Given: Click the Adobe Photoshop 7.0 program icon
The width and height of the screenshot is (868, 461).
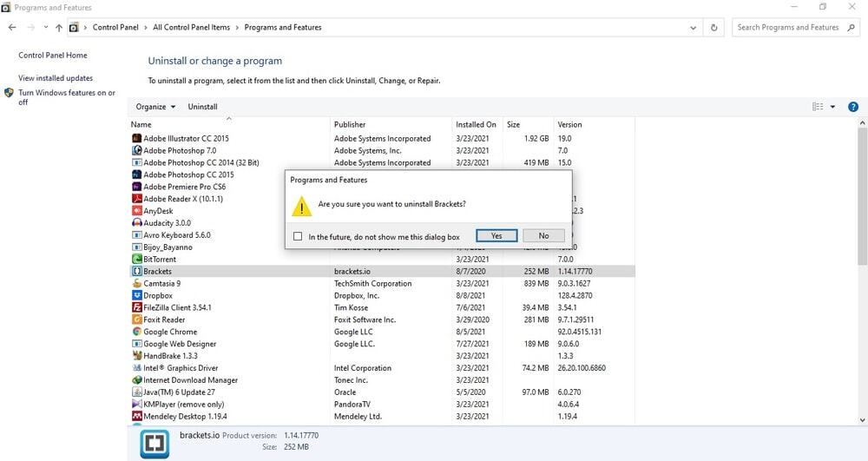Looking at the screenshot, I should (x=137, y=150).
